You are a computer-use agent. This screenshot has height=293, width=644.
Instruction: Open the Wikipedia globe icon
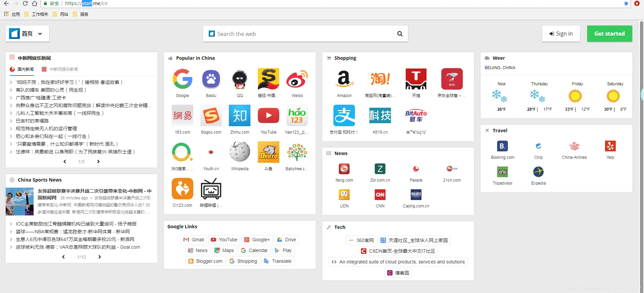(240, 152)
